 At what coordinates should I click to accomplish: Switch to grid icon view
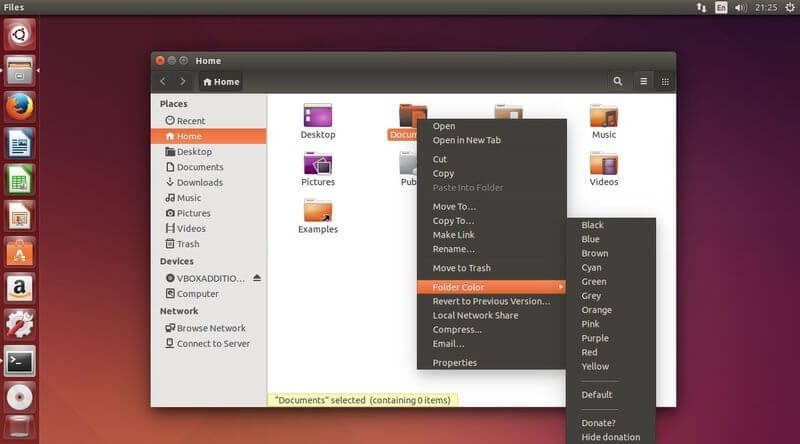click(x=665, y=81)
